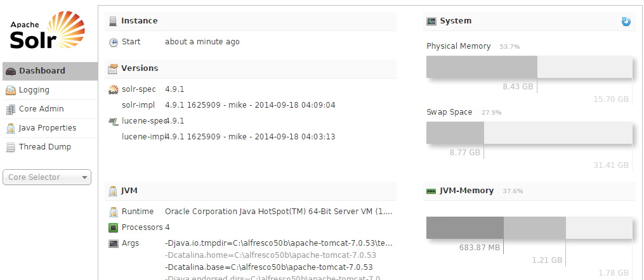
Task: Click the System monitor icon
Action: tap(431, 21)
